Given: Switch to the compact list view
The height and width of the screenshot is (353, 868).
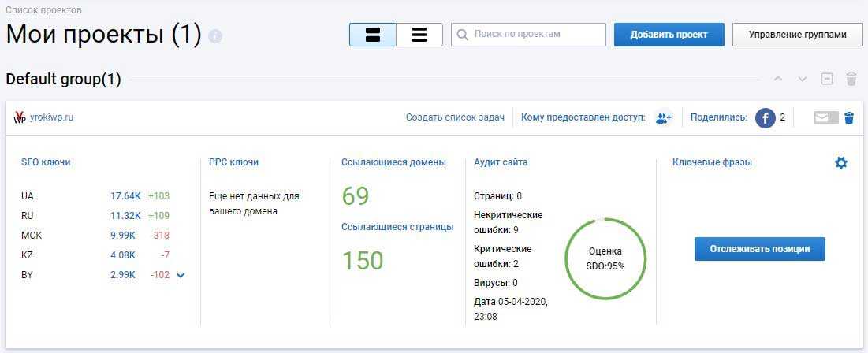Looking at the screenshot, I should 419,35.
